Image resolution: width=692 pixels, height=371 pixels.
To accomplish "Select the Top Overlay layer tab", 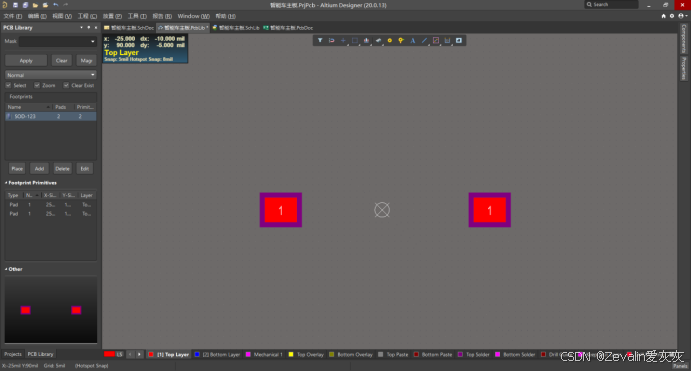I will [x=306, y=354].
